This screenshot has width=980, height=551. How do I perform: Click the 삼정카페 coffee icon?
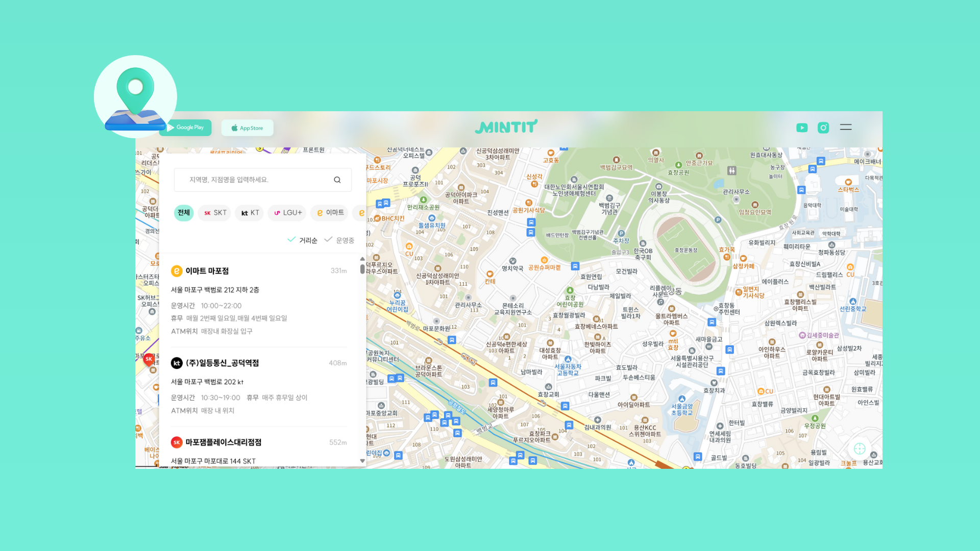pos(743,259)
